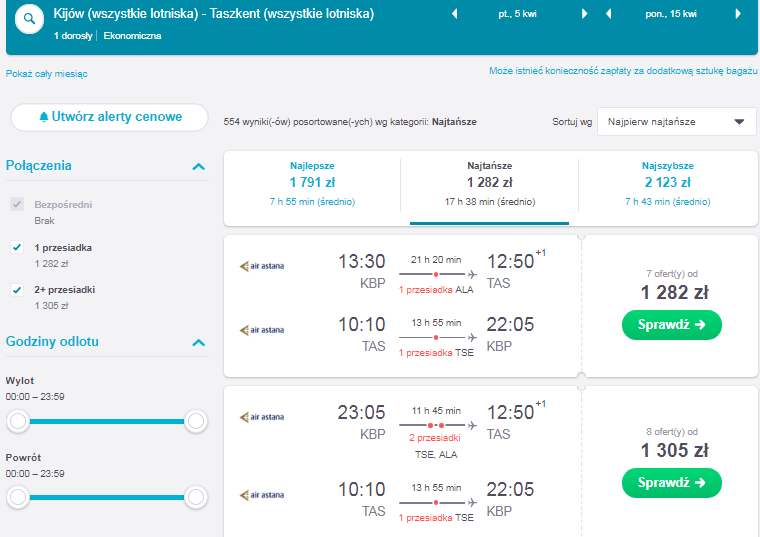This screenshot has width=760, height=537.
Task: Go to next departure date arrow
Action: (584, 14)
